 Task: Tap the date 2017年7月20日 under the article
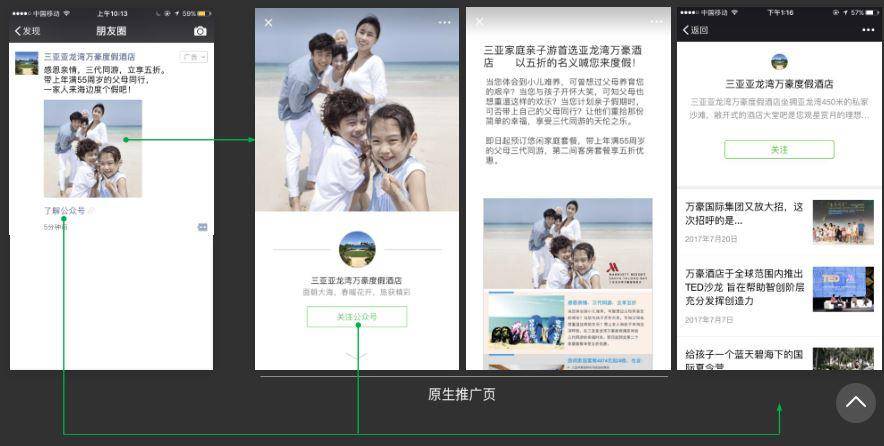click(711, 239)
